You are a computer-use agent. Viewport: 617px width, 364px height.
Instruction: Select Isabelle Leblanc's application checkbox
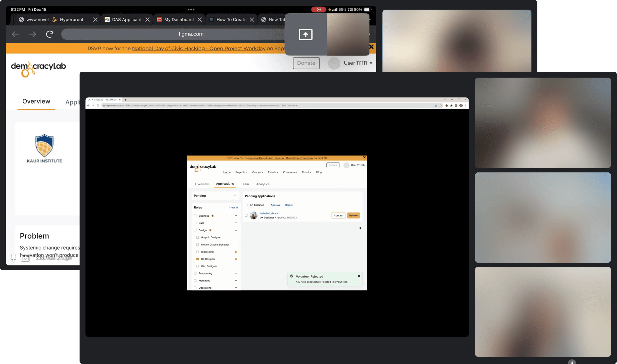pyautogui.click(x=246, y=215)
